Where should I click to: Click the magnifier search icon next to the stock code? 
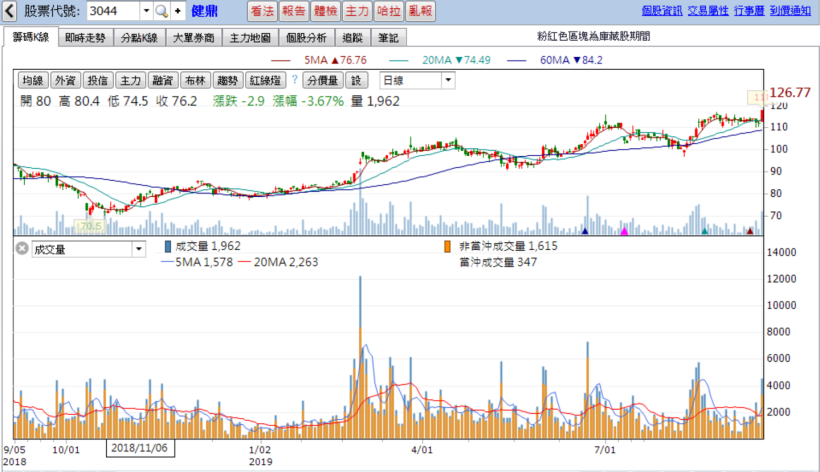click(160, 11)
